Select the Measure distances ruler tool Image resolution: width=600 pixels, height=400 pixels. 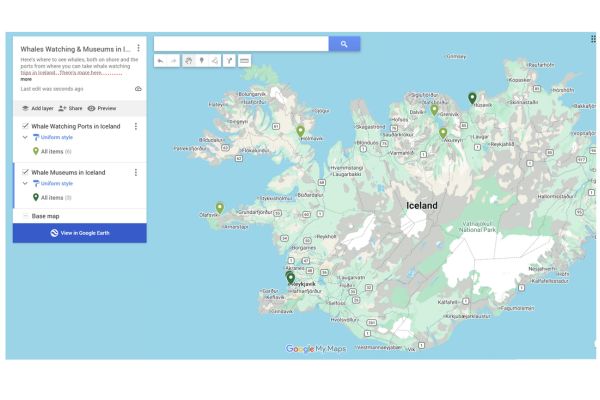point(244,60)
